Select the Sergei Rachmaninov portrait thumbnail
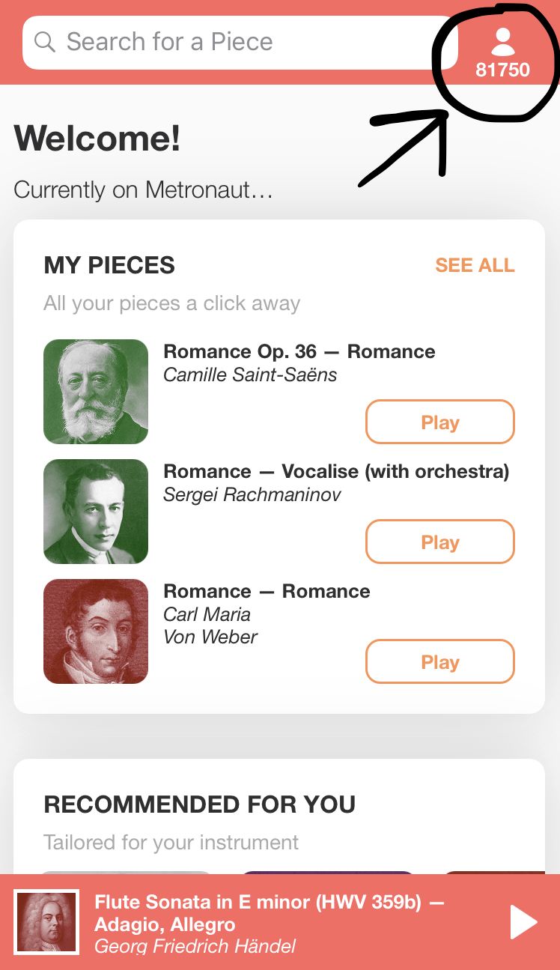Screen dimensions: 560x970 click(x=96, y=512)
